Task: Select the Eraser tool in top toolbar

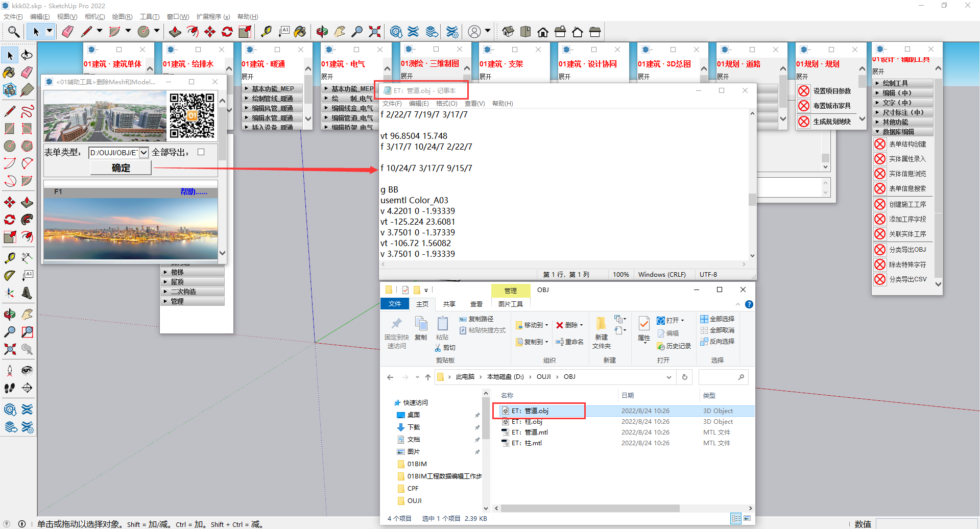Action: tap(67, 32)
